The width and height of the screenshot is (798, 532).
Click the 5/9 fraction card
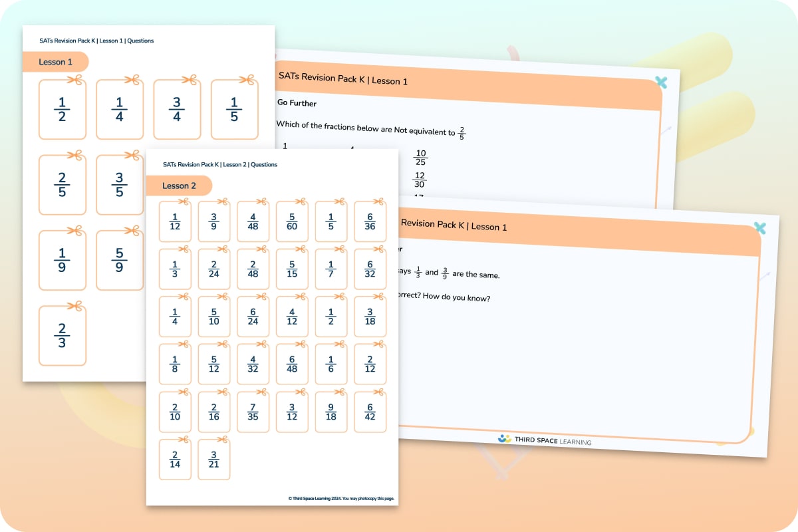pos(120,260)
